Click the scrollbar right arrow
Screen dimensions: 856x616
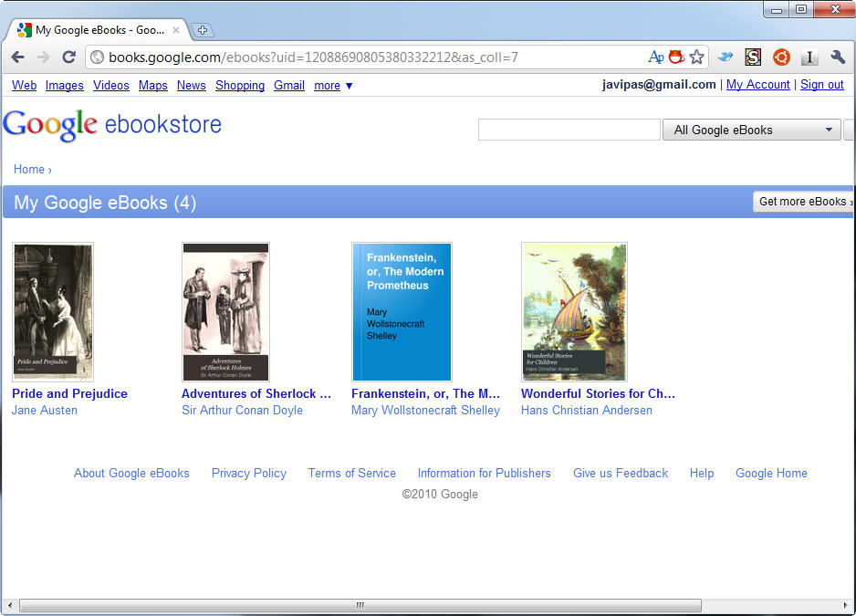click(846, 605)
